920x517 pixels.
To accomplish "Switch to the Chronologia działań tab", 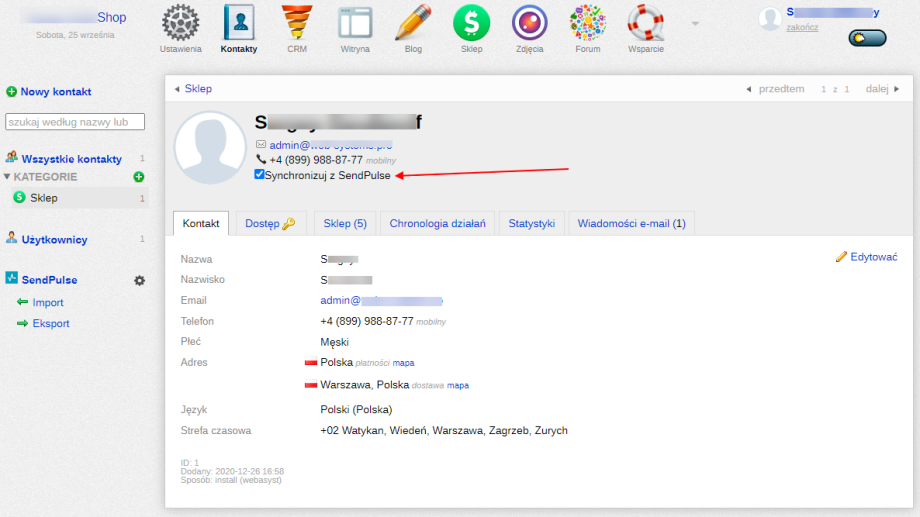I will [437, 224].
